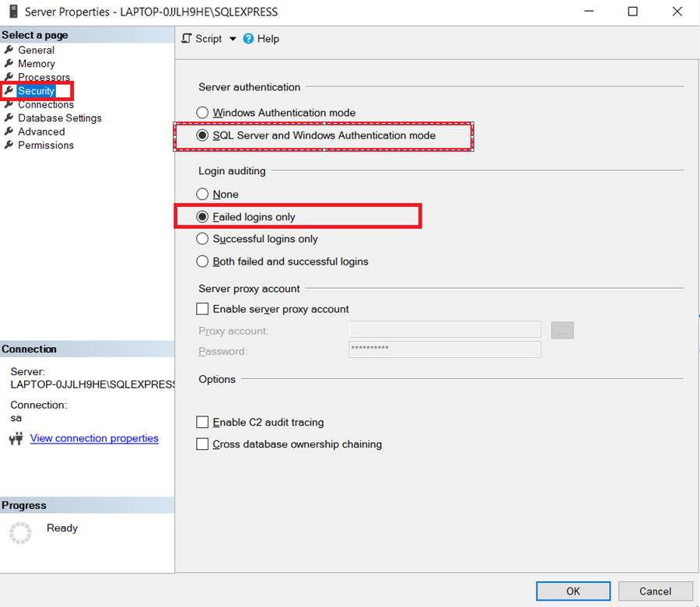Open the Memory page
The height and width of the screenshot is (607, 700).
coord(36,64)
